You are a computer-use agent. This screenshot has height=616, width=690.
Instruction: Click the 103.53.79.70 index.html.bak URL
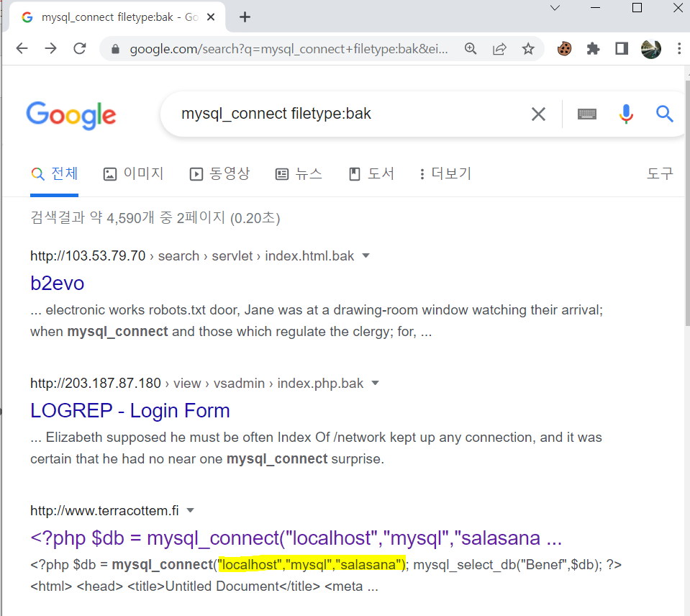click(x=192, y=256)
